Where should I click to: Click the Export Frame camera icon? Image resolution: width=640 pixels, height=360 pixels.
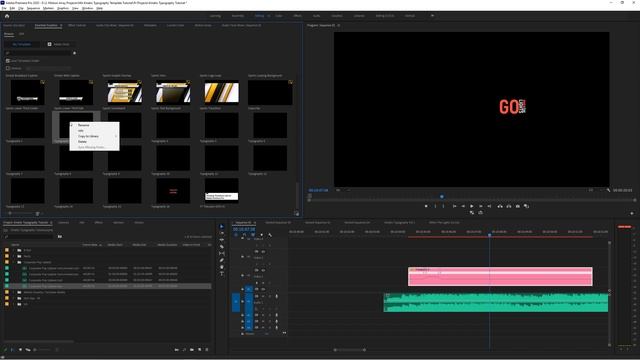click(518, 206)
